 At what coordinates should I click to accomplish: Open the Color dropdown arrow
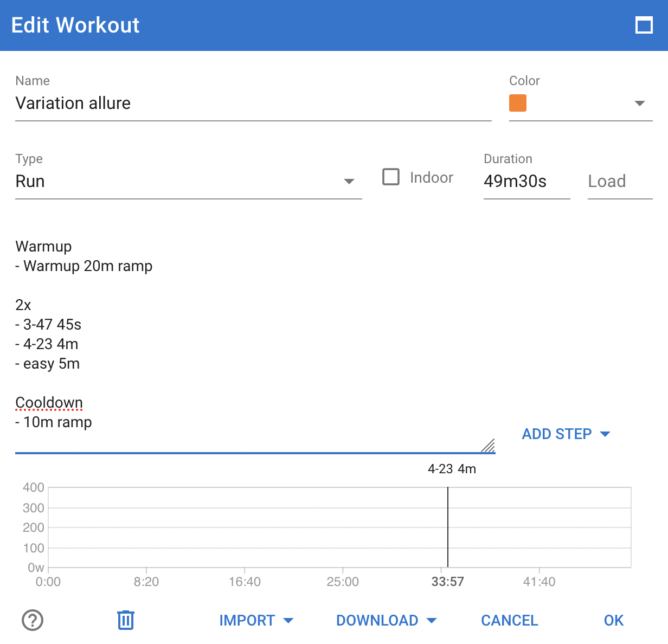point(640,103)
